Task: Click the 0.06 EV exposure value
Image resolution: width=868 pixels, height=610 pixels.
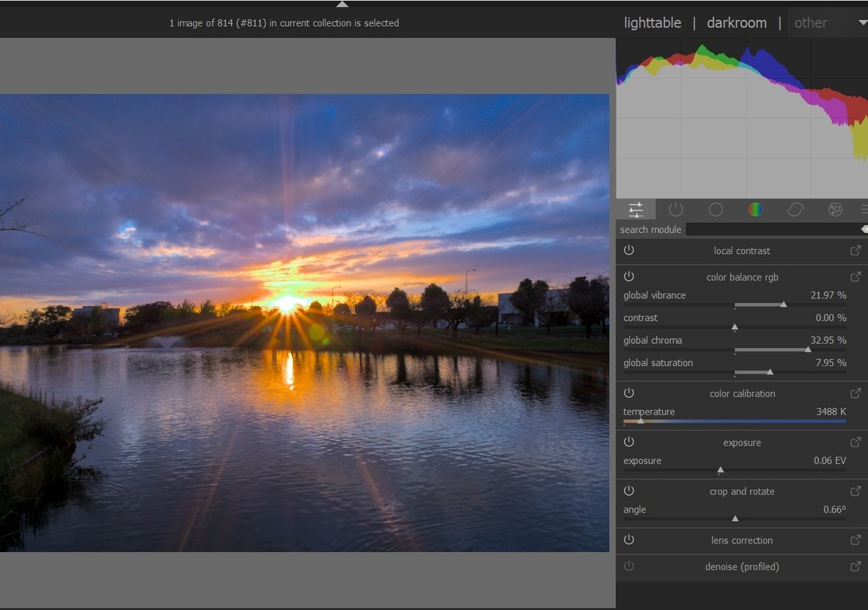Action: tap(830, 460)
